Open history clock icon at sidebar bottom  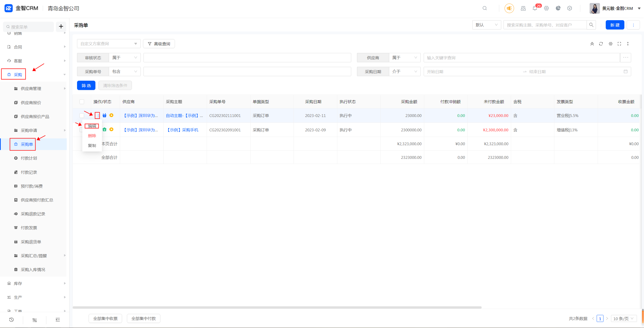[11, 320]
